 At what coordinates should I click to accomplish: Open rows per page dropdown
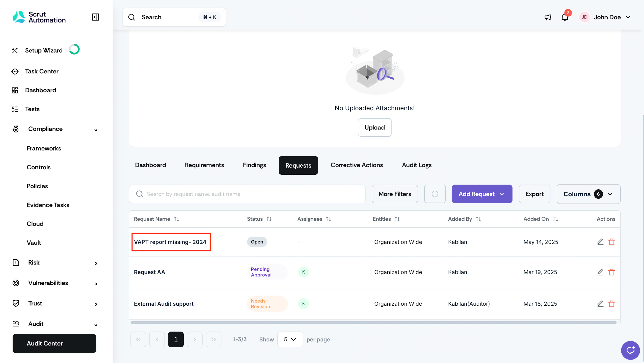pyautogui.click(x=290, y=339)
